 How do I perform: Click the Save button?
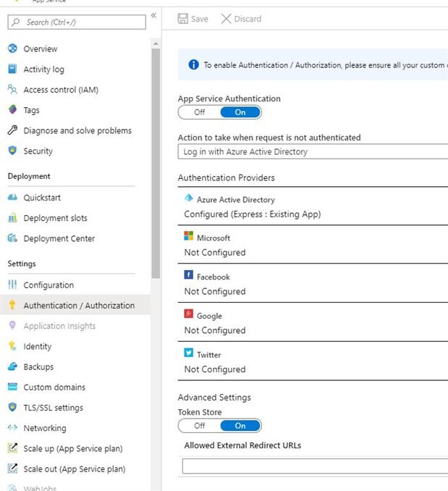[x=193, y=19]
